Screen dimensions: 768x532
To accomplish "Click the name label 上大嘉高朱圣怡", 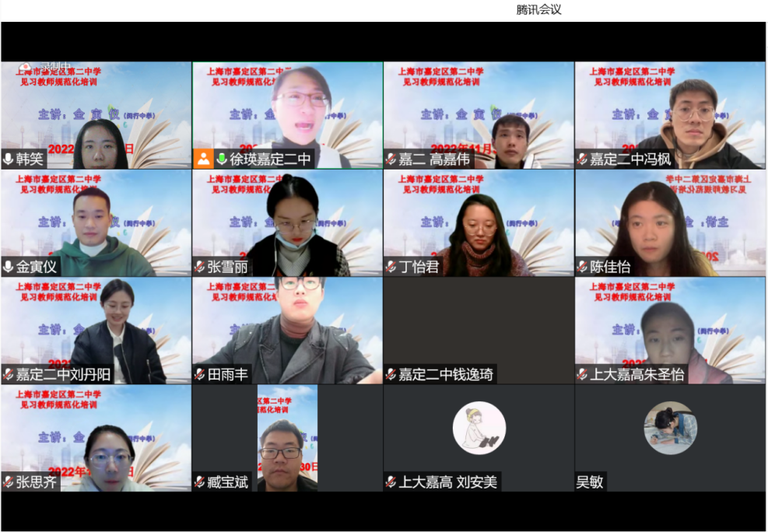I will (637, 375).
